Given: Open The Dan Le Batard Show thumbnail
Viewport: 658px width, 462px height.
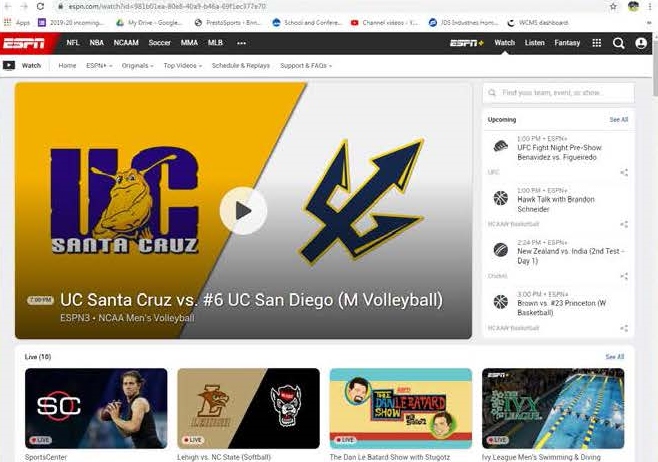Looking at the screenshot, I should coord(401,408).
